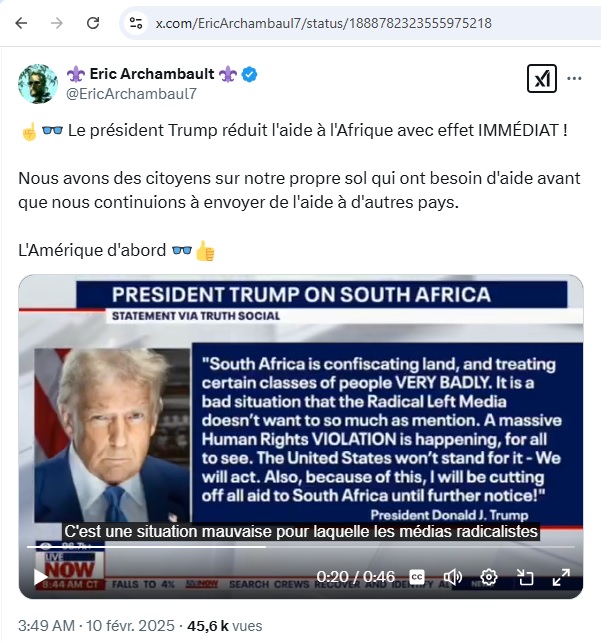Open the three-dot more options menu

point(574,78)
